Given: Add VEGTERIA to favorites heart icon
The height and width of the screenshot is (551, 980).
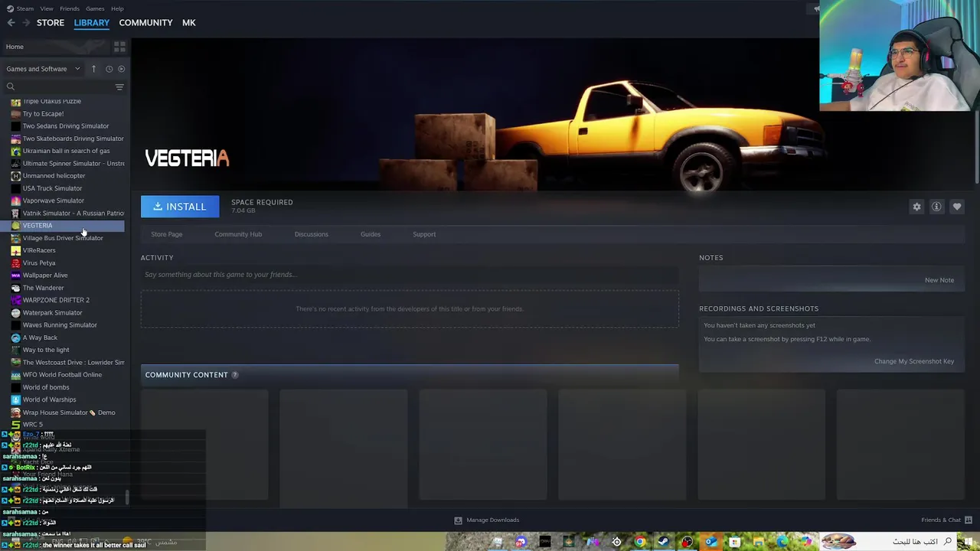Looking at the screenshot, I should pyautogui.click(x=957, y=207).
